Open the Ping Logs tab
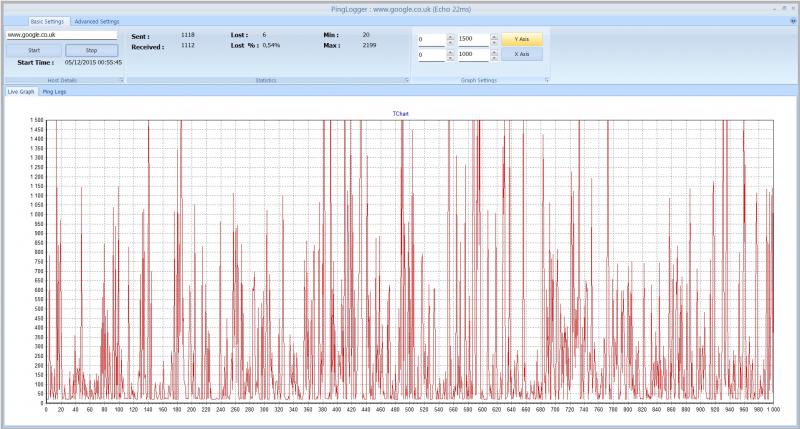This screenshot has height=429, width=800. (54, 91)
